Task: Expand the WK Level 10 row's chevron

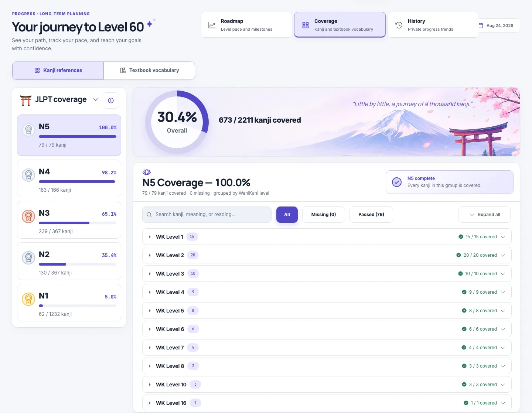Action: tap(503, 385)
